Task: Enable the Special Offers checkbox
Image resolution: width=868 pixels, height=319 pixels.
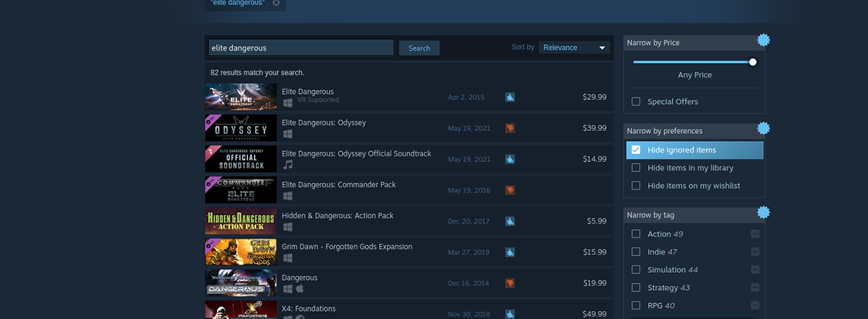Action: click(x=636, y=101)
